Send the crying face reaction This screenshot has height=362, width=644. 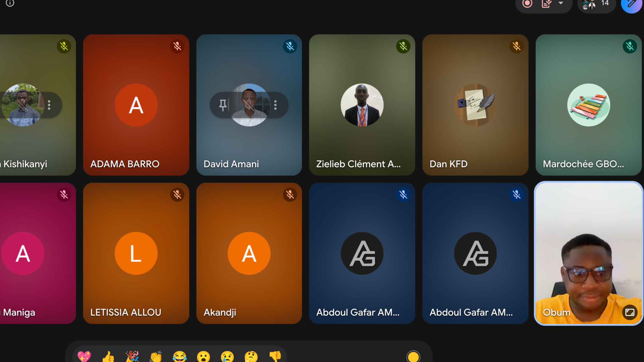pyautogui.click(x=227, y=356)
